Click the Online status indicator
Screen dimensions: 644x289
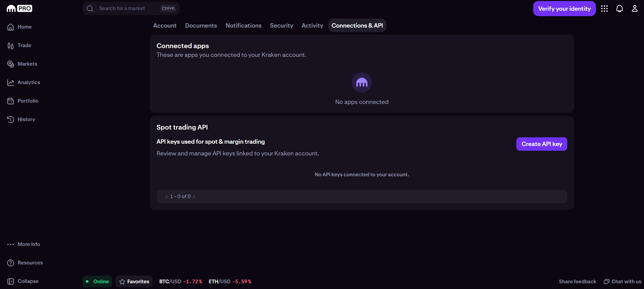pyautogui.click(x=97, y=282)
